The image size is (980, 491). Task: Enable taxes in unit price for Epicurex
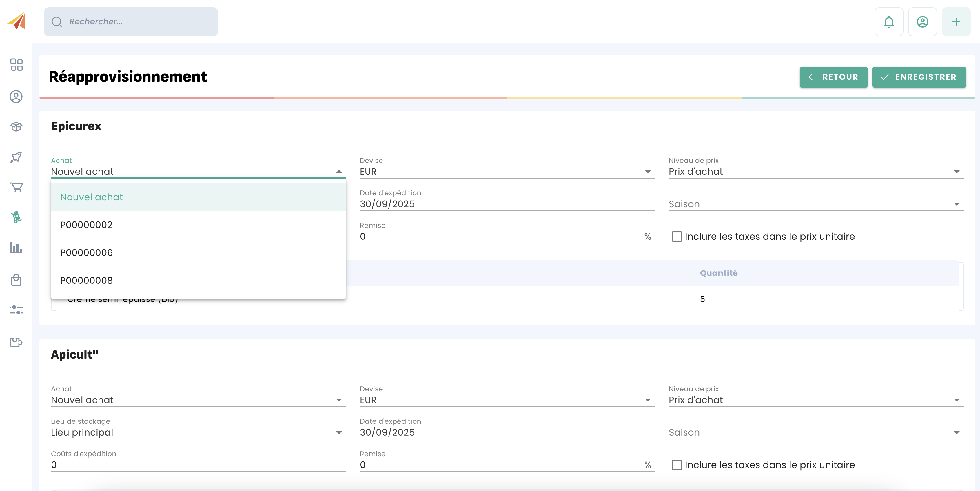tap(676, 236)
